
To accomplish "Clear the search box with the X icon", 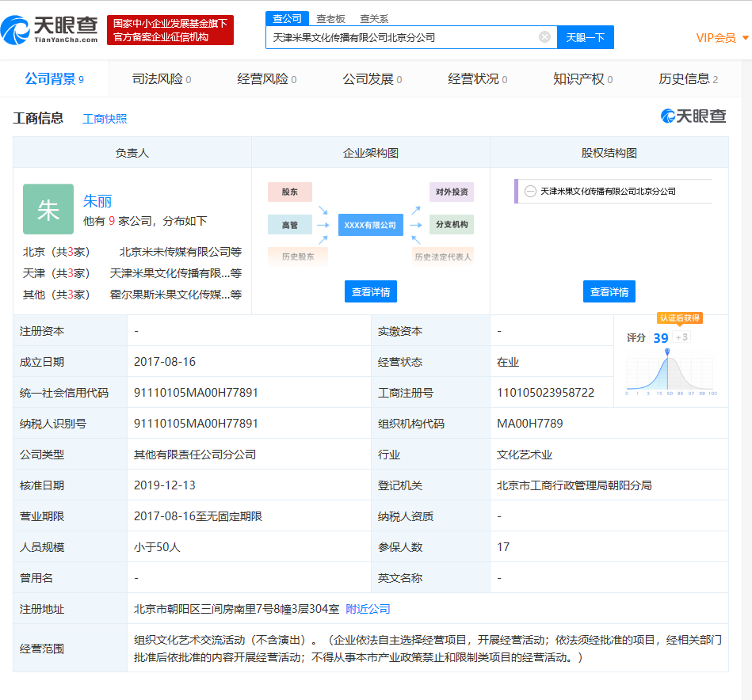I will (545, 37).
